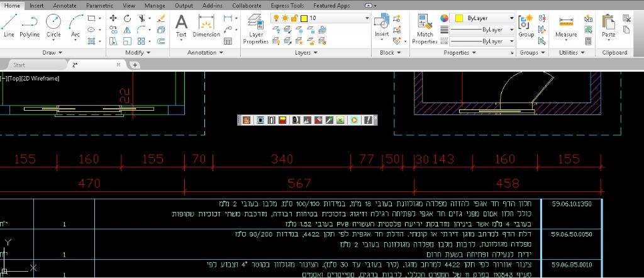Toggle layer freeze sun icon
Viewport: 644px width, 278px height.
[x=285, y=18]
